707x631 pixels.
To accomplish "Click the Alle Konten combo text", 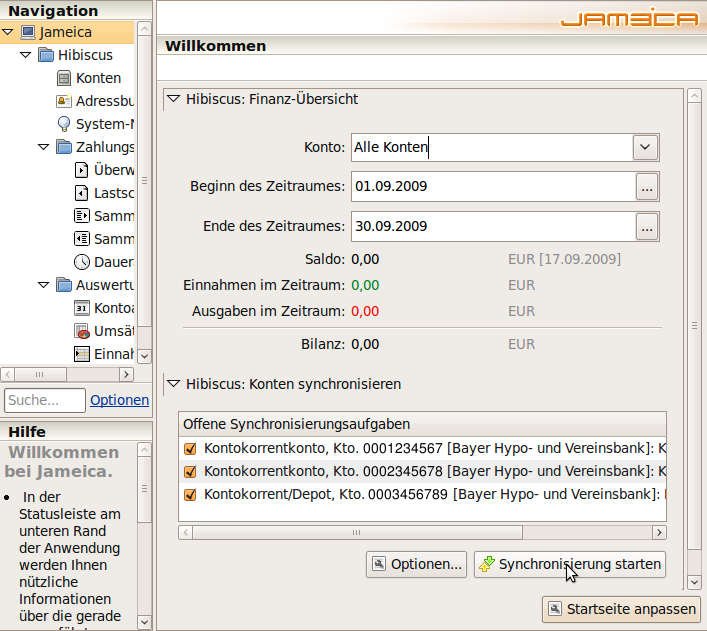I will [x=390, y=147].
